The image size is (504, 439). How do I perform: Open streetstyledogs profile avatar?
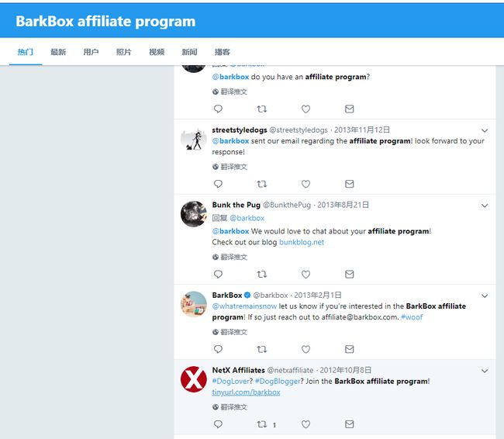(x=194, y=139)
